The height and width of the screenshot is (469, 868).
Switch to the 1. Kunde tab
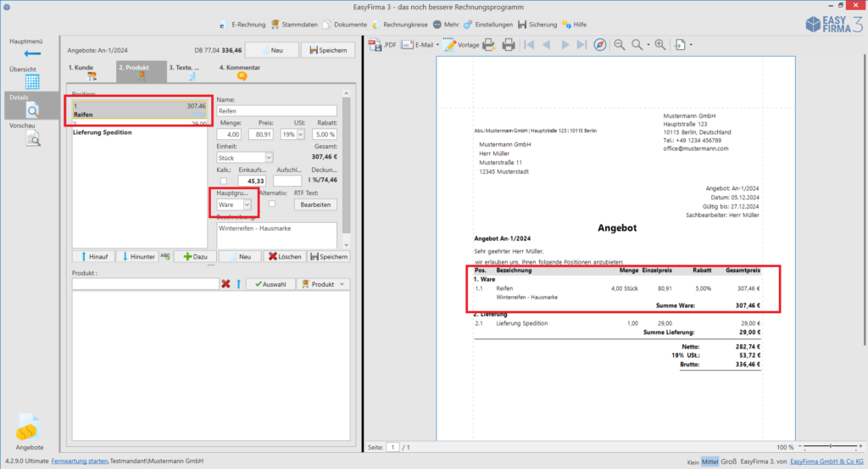coord(89,72)
